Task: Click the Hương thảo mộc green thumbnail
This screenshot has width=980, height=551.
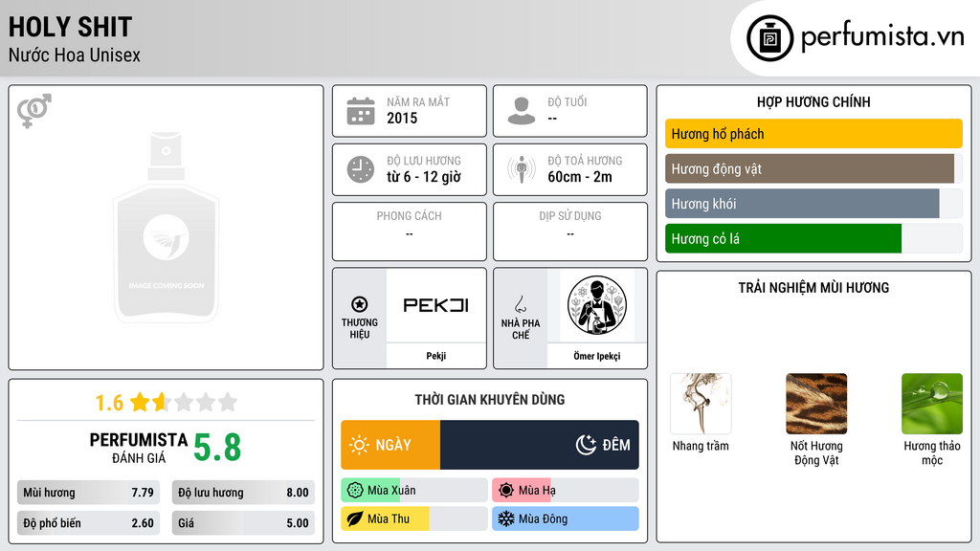Action: coord(932,404)
